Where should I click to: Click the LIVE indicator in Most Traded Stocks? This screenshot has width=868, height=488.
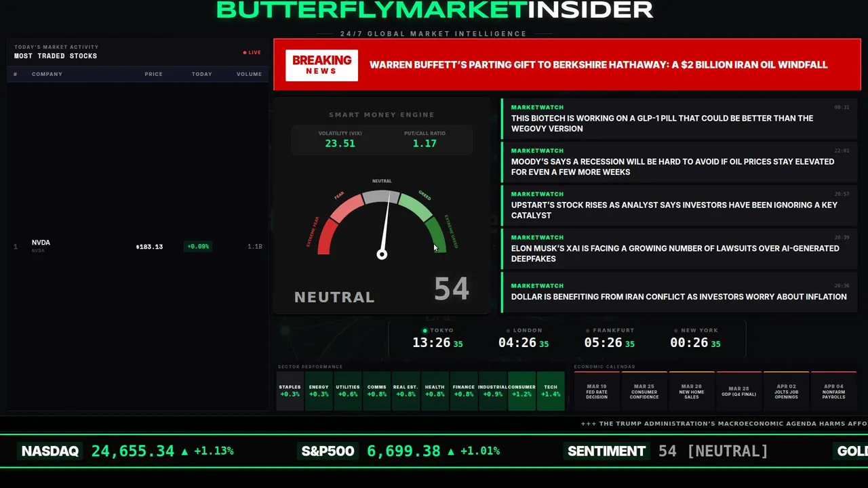(x=252, y=52)
